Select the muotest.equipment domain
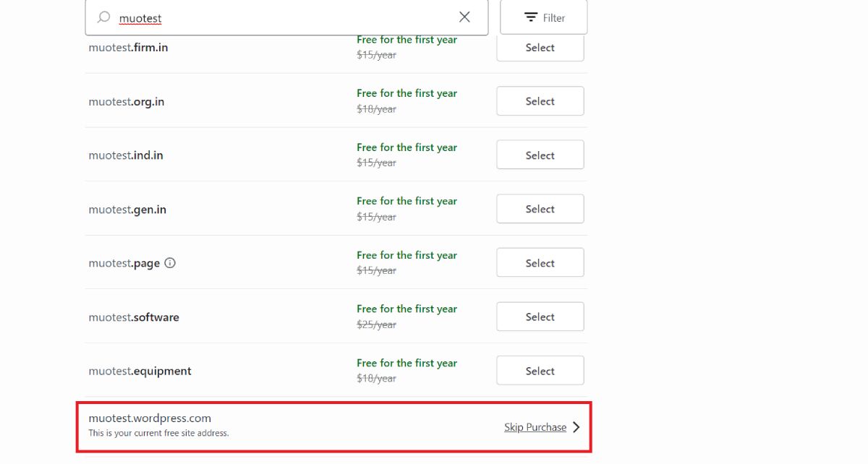Image resolution: width=868 pixels, height=464 pixels. point(540,370)
